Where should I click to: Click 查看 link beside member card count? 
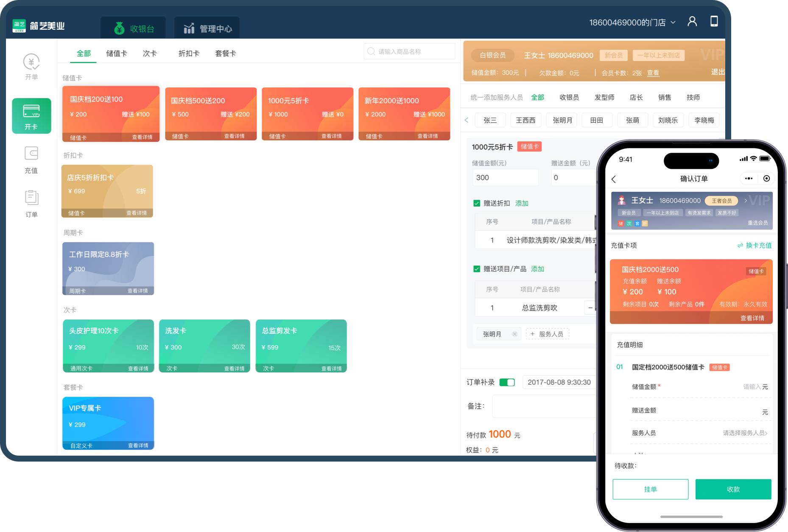(653, 73)
